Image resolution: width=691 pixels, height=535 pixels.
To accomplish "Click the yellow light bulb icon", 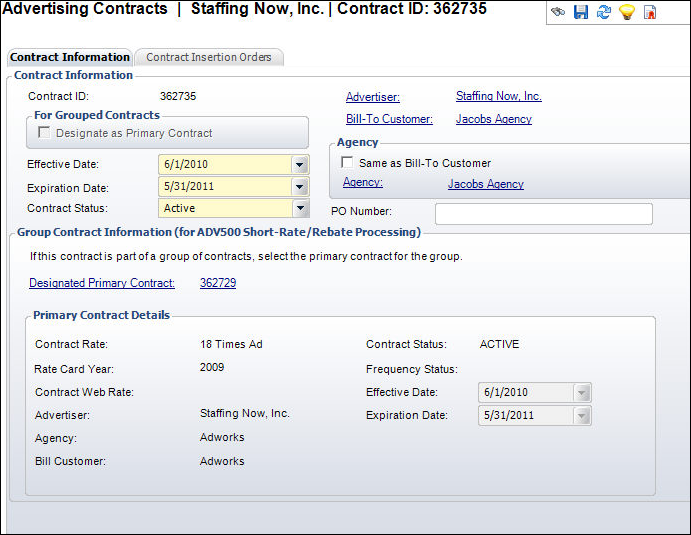I will [x=627, y=12].
